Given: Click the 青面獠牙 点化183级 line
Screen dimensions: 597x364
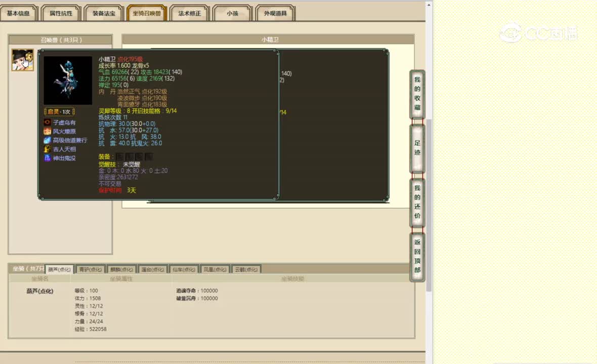Looking at the screenshot, I should (x=142, y=104).
